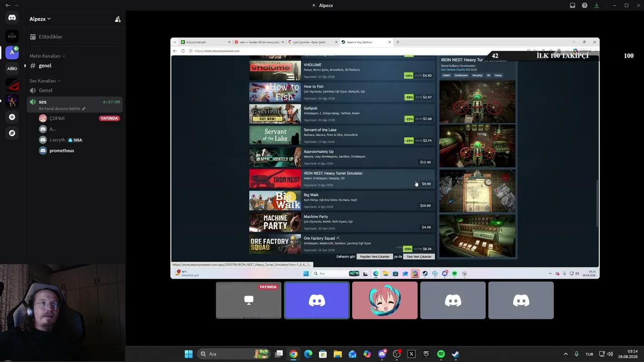Select the blue Discord participant tile
This screenshot has height=362, width=644.
click(x=317, y=300)
